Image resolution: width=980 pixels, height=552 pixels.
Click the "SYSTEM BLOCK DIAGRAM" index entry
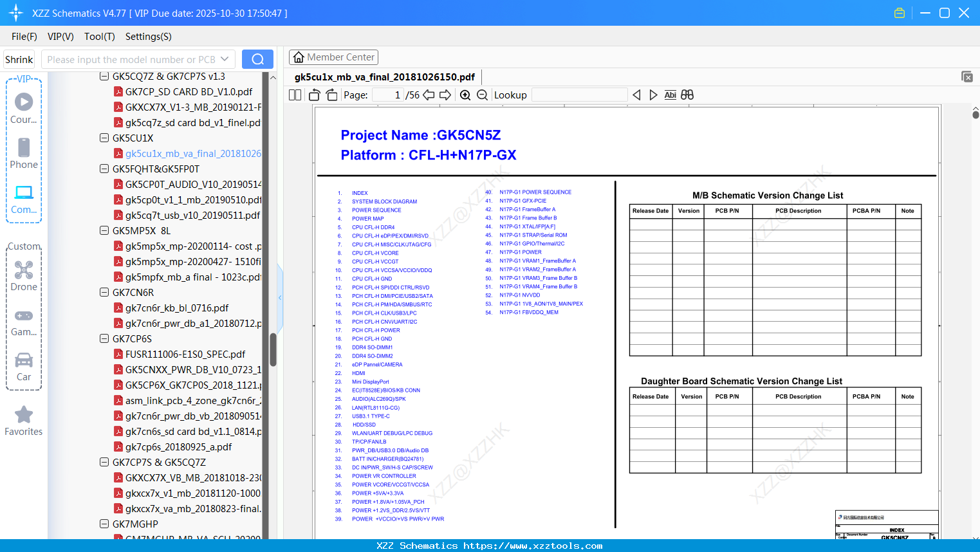pyautogui.click(x=384, y=201)
